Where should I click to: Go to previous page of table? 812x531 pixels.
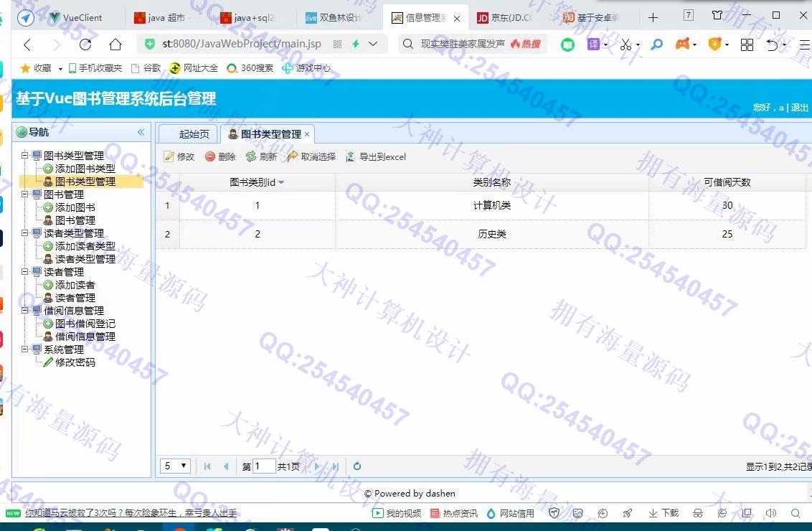(226, 466)
